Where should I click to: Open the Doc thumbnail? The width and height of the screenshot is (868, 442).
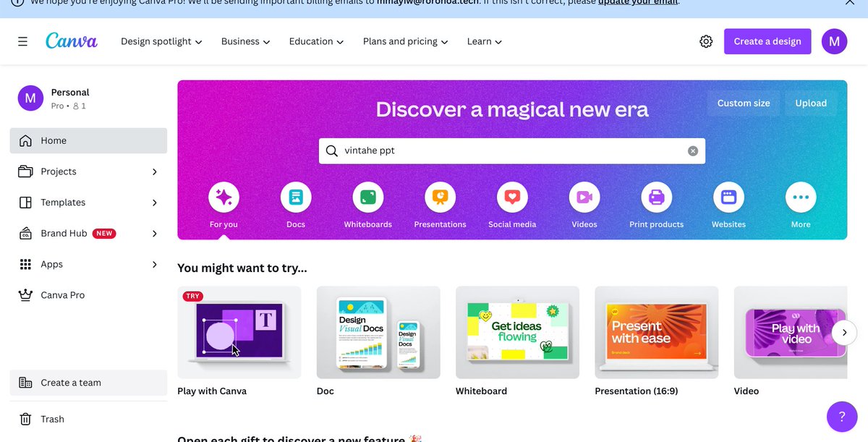pyautogui.click(x=378, y=333)
